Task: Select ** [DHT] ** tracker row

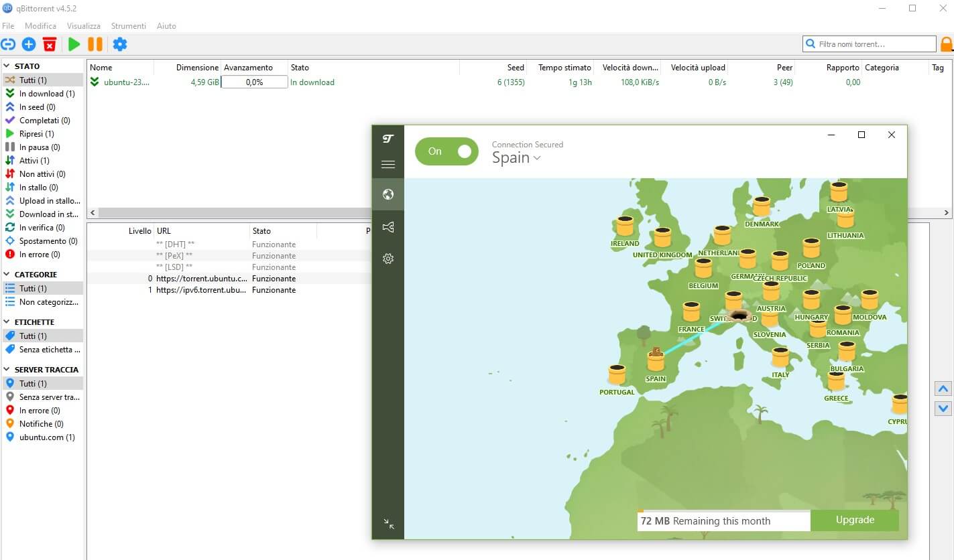Action: click(x=229, y=244)
